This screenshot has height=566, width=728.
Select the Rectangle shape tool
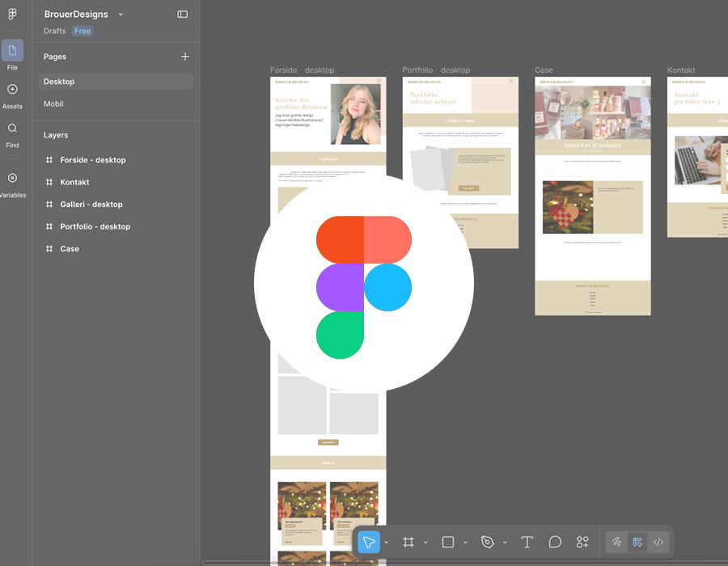pos(448,543)
